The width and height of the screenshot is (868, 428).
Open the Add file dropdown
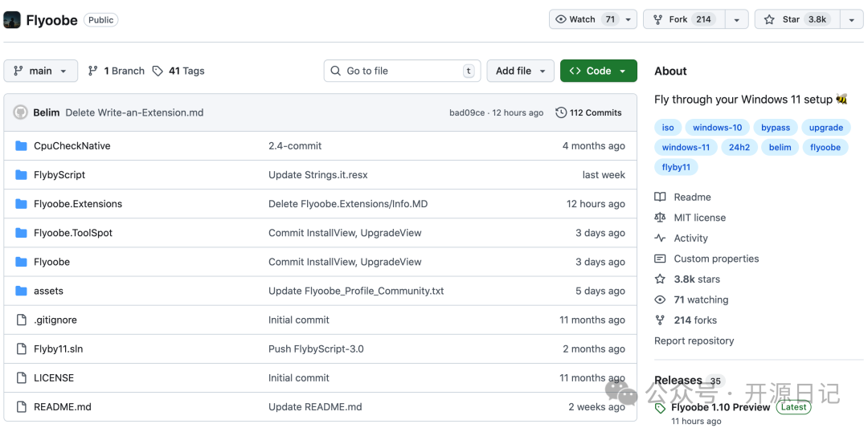(520, 71)
